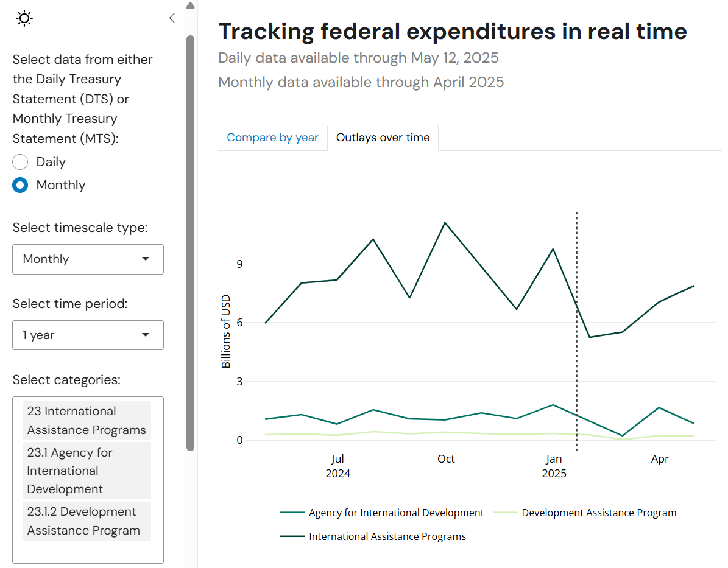This screenshot has width=728, height=568.
Task: Collapse the sidebar with the chevron arrow
Action: 172,18
